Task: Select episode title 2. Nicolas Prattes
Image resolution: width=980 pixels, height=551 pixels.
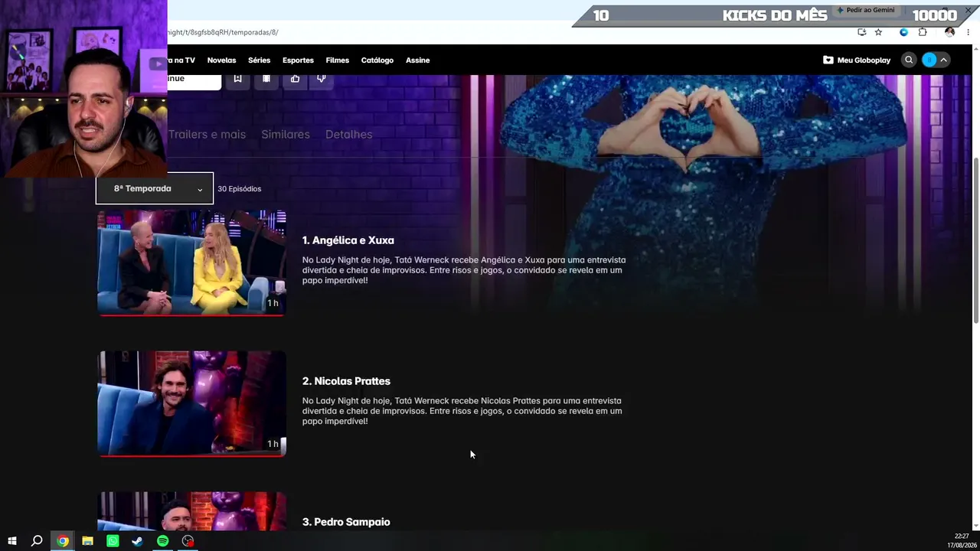Action: pyautogui.click(x=346, y=381)
